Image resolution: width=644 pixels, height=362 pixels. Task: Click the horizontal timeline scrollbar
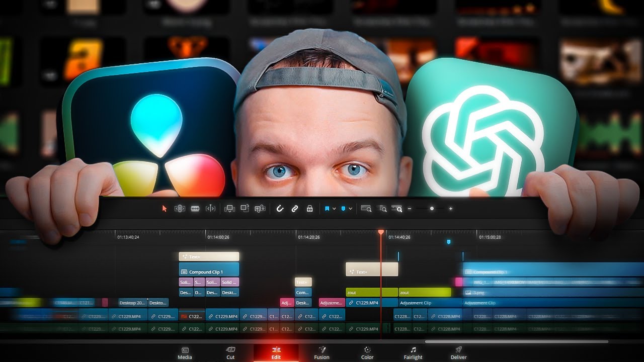[517, 342]
